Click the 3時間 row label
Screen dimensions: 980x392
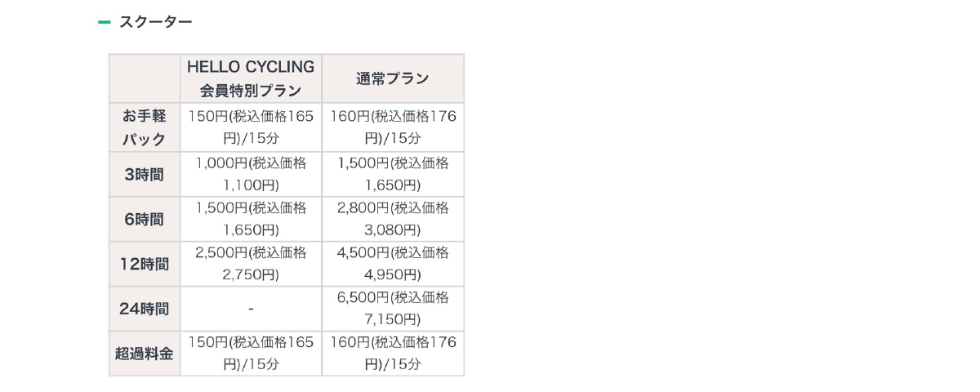(x=145, y=174)
